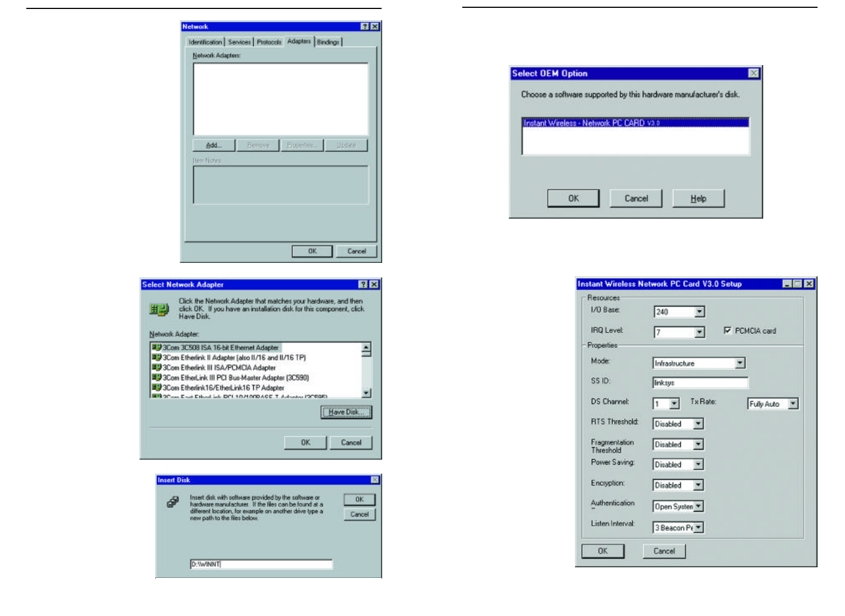The image size is (845, 616).
Task: Expand the Authentication dropdown showing Open System
Action: 699,506
